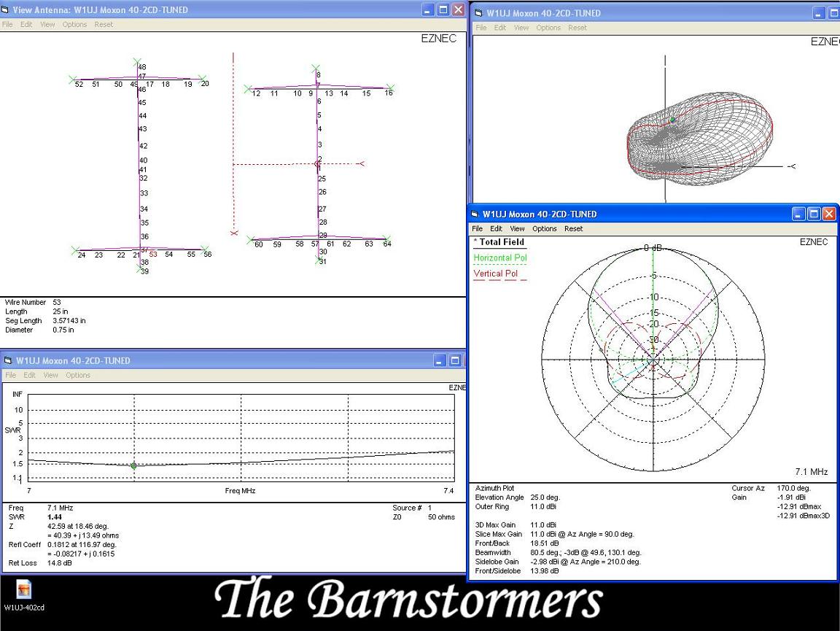840x631 pixels.
Task: Choose Reset in the azimuth plot window menu
Action: [x=574, y=229]
